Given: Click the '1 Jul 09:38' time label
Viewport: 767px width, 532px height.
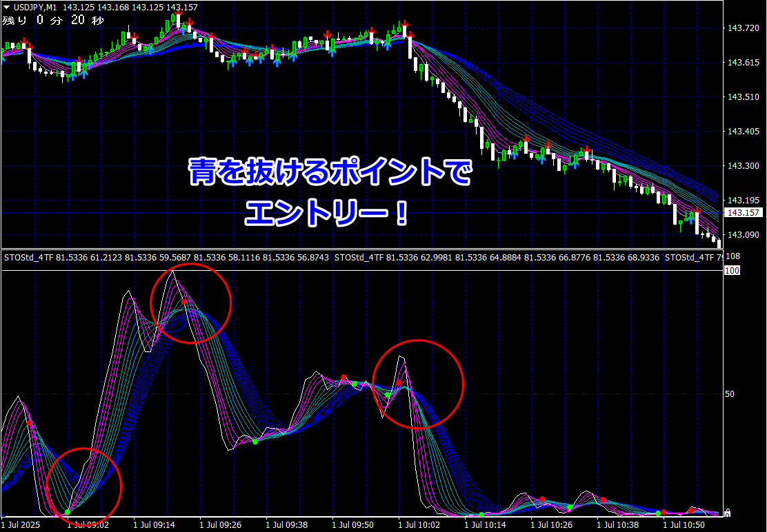Looking at the screenshot, I should click(x=287, y=525).
